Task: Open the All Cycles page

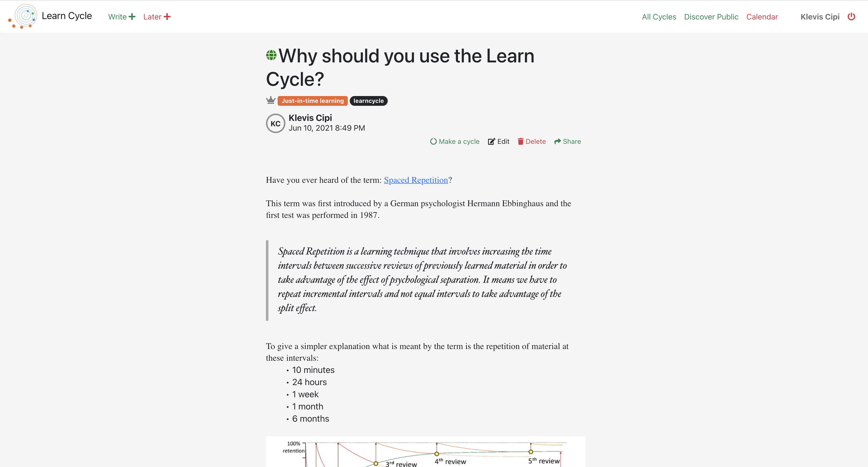Action: point(659,17)
